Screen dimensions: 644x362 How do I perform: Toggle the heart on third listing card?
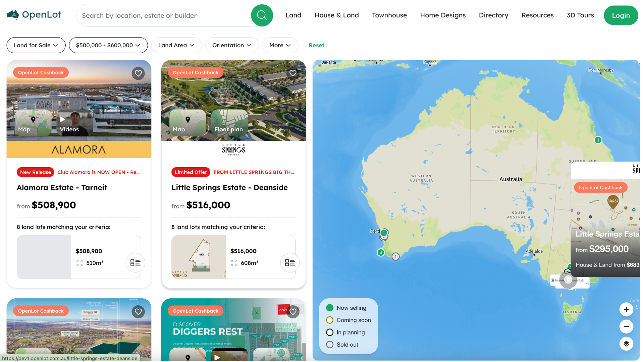pyautogui.click(x=138, y=312)
